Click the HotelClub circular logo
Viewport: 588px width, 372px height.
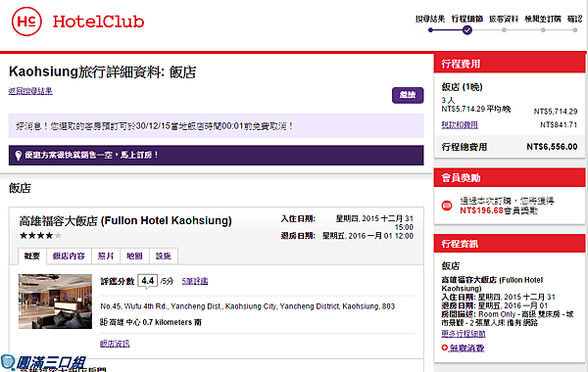click(26, 22)
